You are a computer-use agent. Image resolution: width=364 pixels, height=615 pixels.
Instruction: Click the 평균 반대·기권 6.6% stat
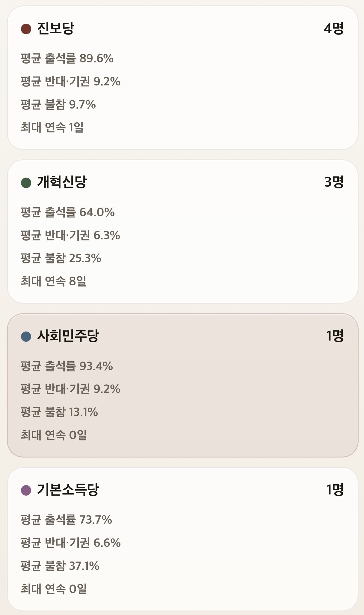[x=71, y=543]
